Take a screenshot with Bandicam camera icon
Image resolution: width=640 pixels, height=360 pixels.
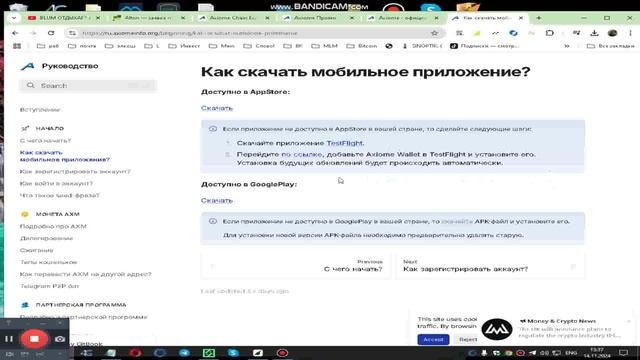tap(60, 339)
